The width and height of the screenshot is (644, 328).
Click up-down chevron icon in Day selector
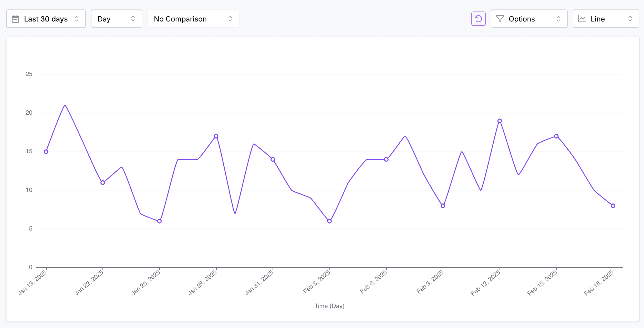pyautogui.click(x=133, y=19)
